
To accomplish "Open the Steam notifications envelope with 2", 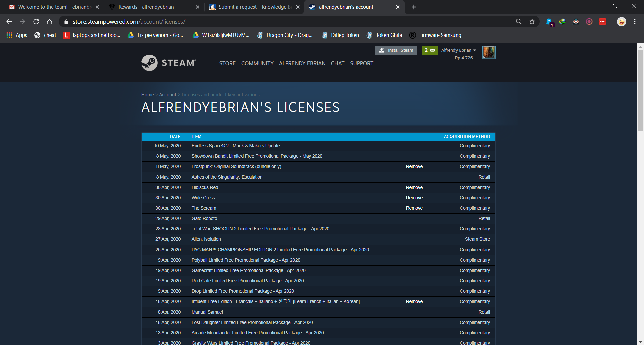I will pos(430,50).
